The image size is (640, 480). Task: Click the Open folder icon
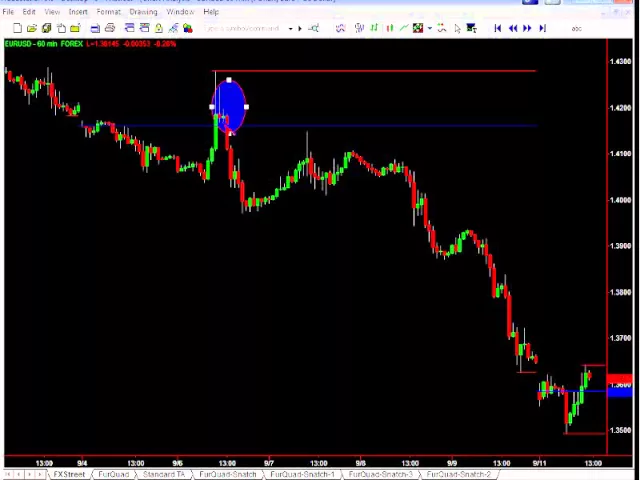click(x=32, y=28)
